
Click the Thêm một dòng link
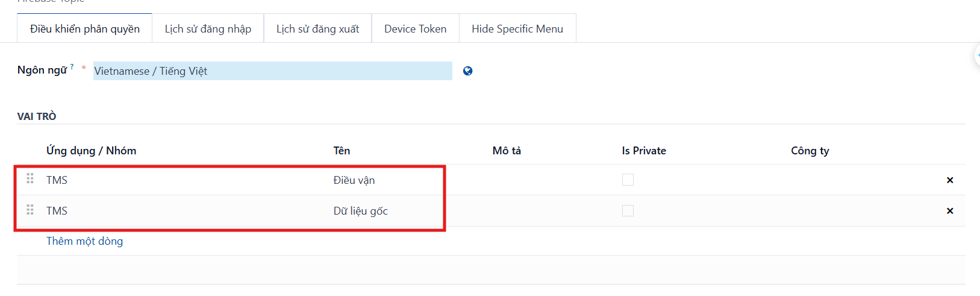click(x=84, y=241)
